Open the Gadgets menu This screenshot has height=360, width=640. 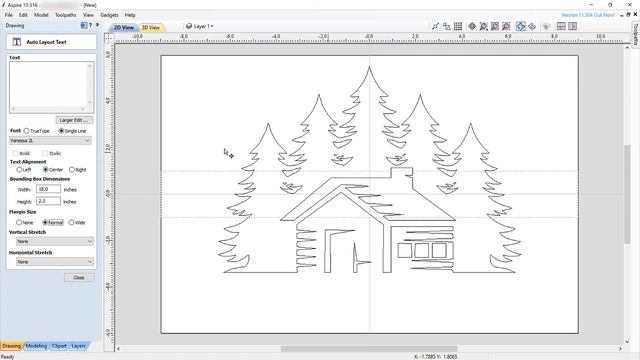(109, 15)
